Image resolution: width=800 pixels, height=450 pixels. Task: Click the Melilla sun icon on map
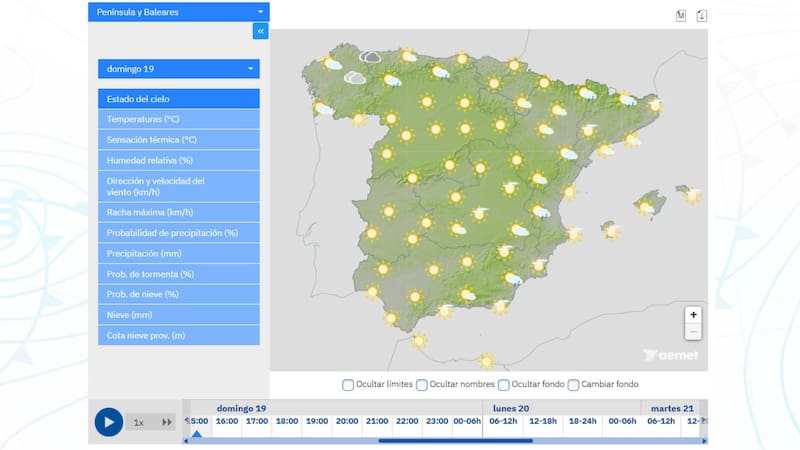[x=487, y=361]
